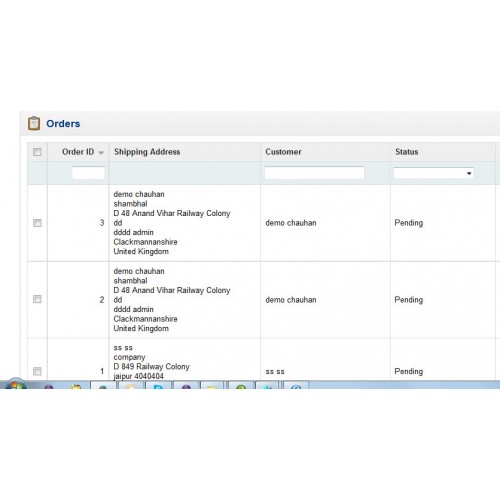
Task: Toggle the select-all orders checkbox in header
Action: (37, 152)
